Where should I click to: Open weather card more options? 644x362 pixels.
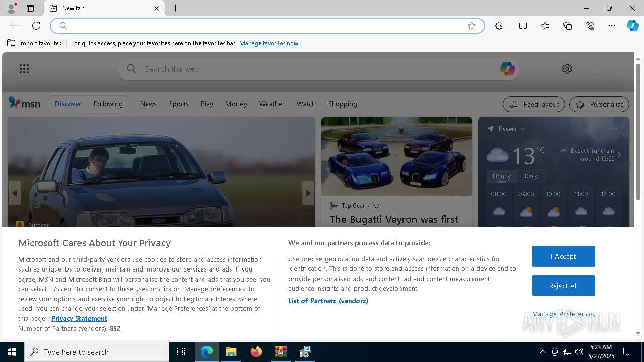tap(614, 129)
